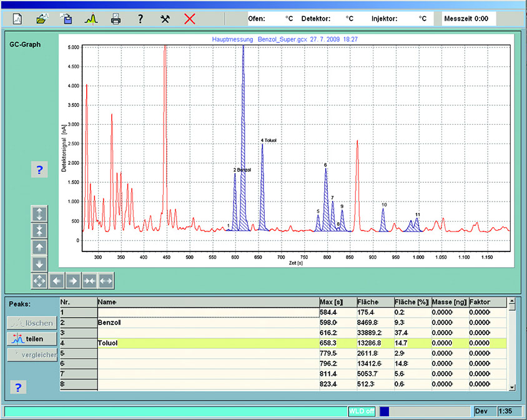Click the blue progress bar in status bar

(x=385, y=412)
